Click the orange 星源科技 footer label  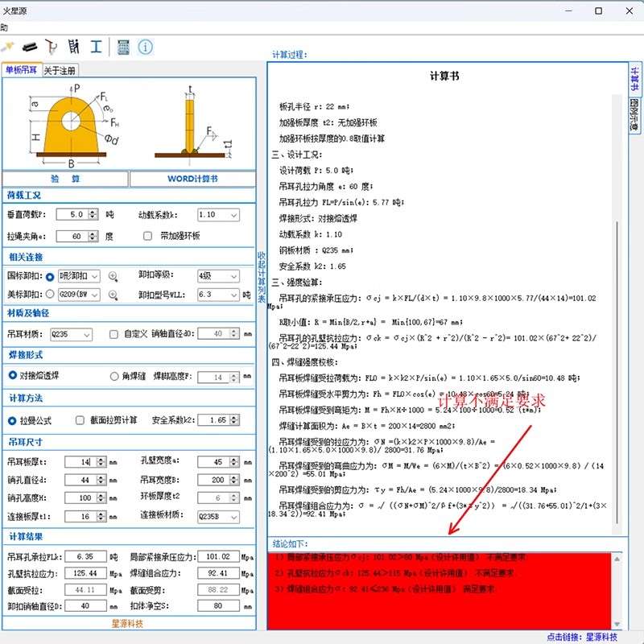click(x=127, y=624)
